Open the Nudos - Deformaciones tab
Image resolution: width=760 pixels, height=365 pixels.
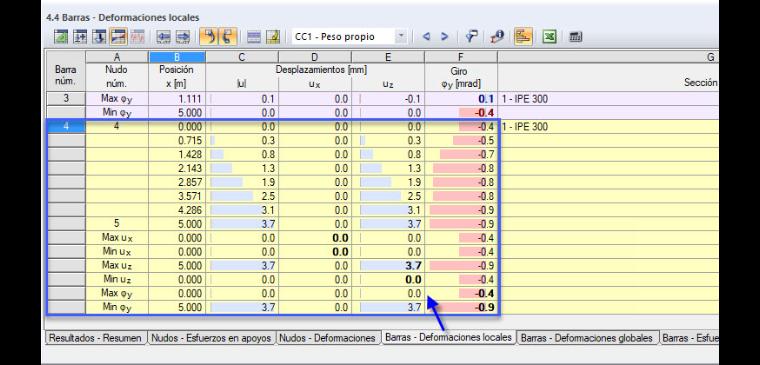328,338
